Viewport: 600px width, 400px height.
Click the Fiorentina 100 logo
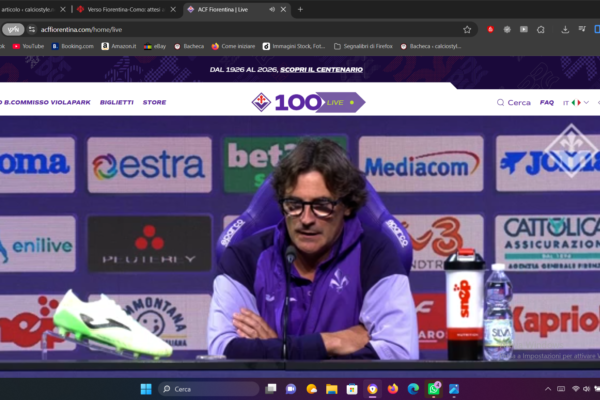(x=286, y=102)
